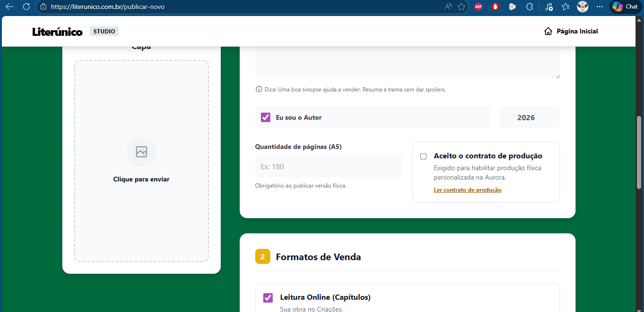This screenshot has width=644, height=312.
Task: Open 'Ler contrato de produção' link
Action: pyautogui.click(x=467, y=190)
